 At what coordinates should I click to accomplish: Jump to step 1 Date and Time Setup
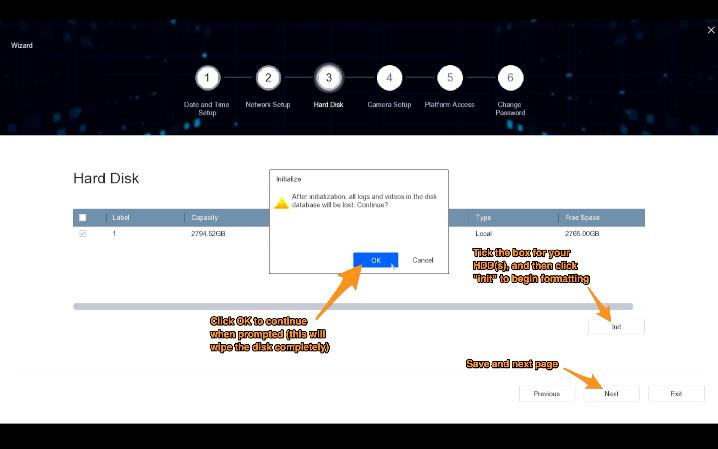pos(207,78)
